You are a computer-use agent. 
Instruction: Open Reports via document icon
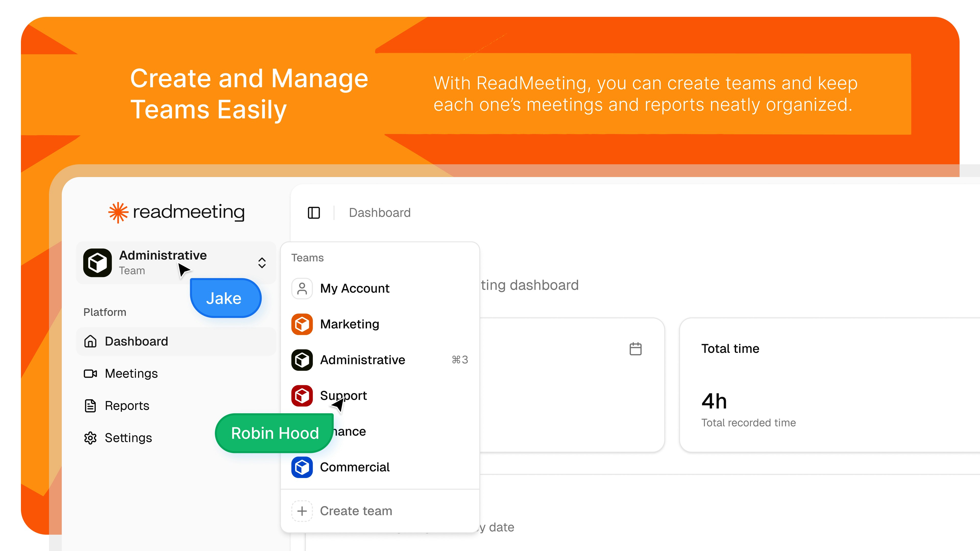click(x=91, y=406)
